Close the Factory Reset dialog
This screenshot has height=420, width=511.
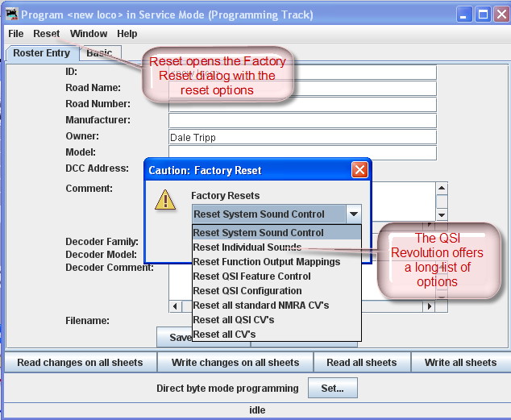(359, 170)
